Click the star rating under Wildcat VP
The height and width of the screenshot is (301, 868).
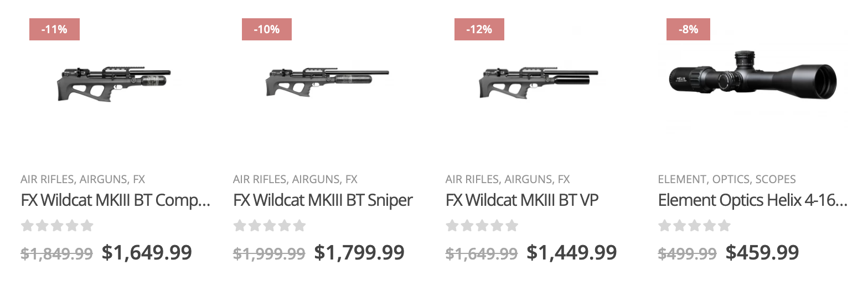[482, 226]
